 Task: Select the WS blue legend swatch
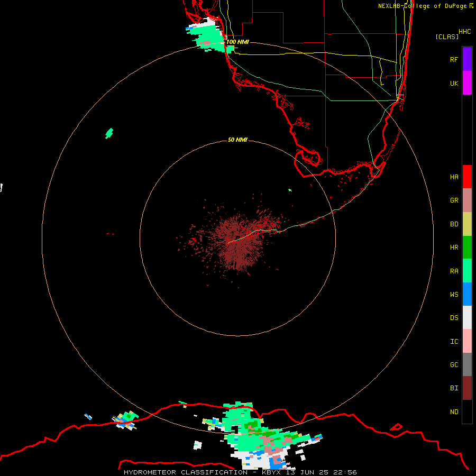coord(467,294)
